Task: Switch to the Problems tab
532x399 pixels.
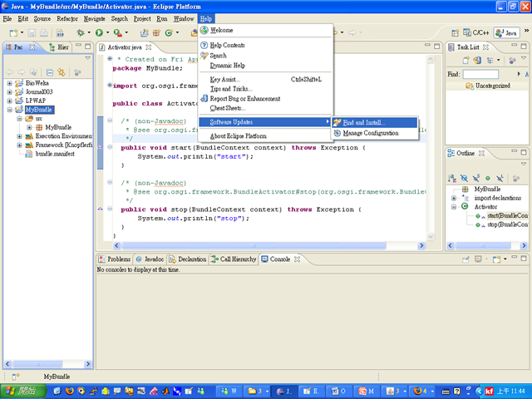Action: point(115,259)
